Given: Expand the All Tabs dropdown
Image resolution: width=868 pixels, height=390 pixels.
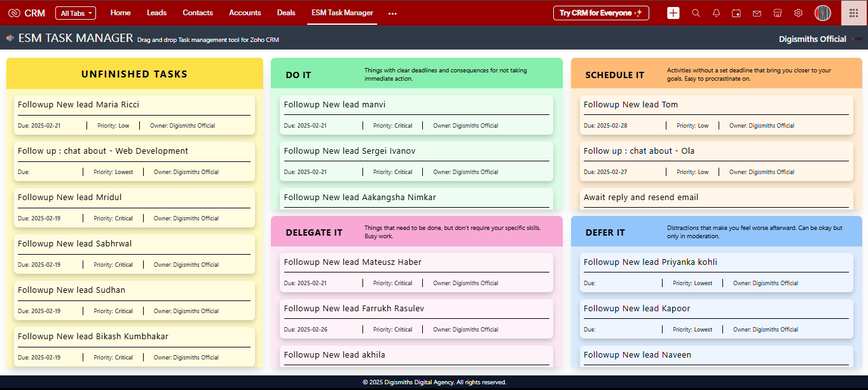Looking at the screenshot, I should [x=75, y=13].
